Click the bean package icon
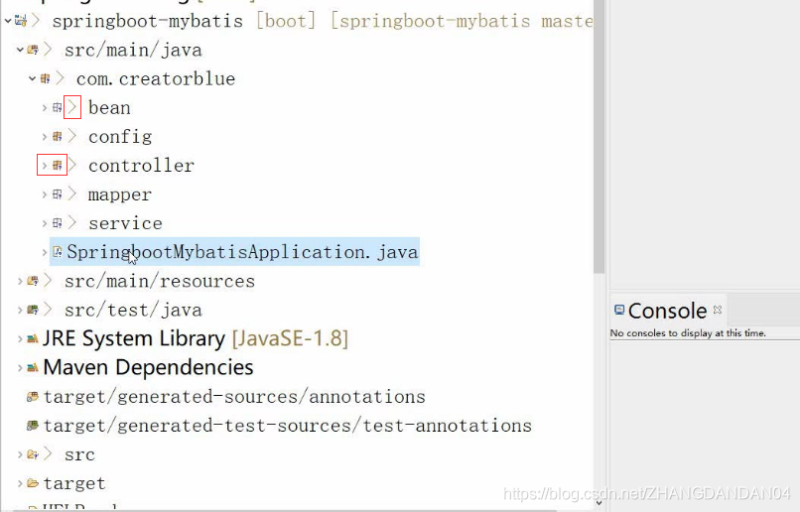Image resolution: width=800 pixels, height=512 pixels. tap(58, 108)
